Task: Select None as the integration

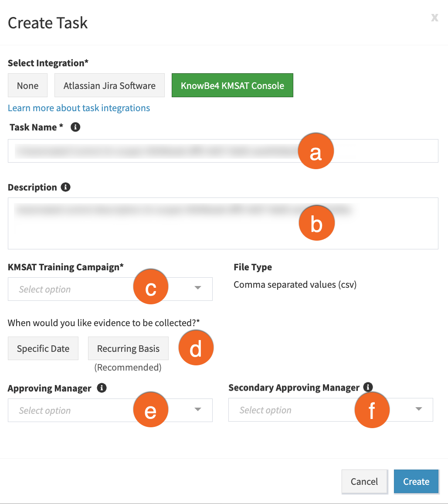Action: tap(27, 85)
